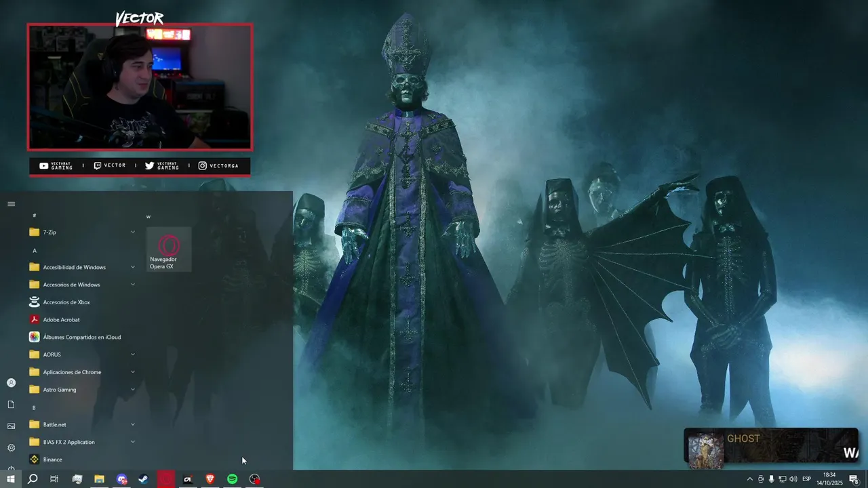Viewport: 868px width, 488px height.
Task: Expand the Battle.net folder
Action: pyautogui.click(x=82, y=424)
